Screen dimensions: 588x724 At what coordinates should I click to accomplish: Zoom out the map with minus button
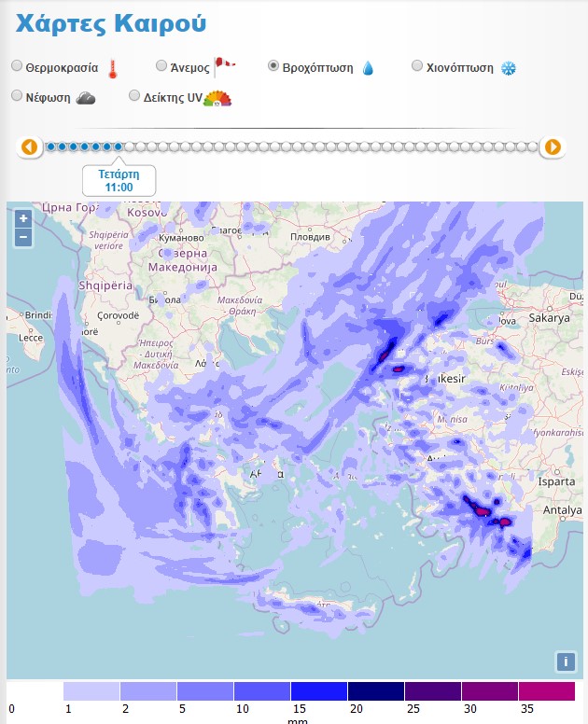tap(23, 237)
